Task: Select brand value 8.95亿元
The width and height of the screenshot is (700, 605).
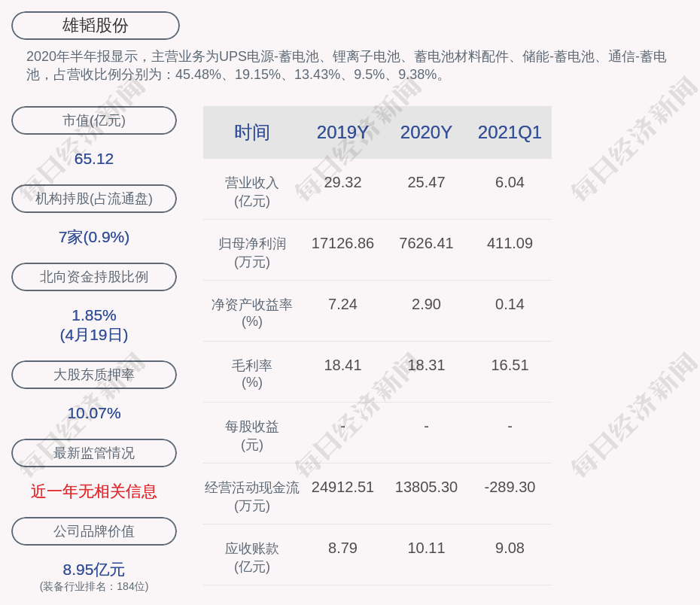Action: pos(94,570)
